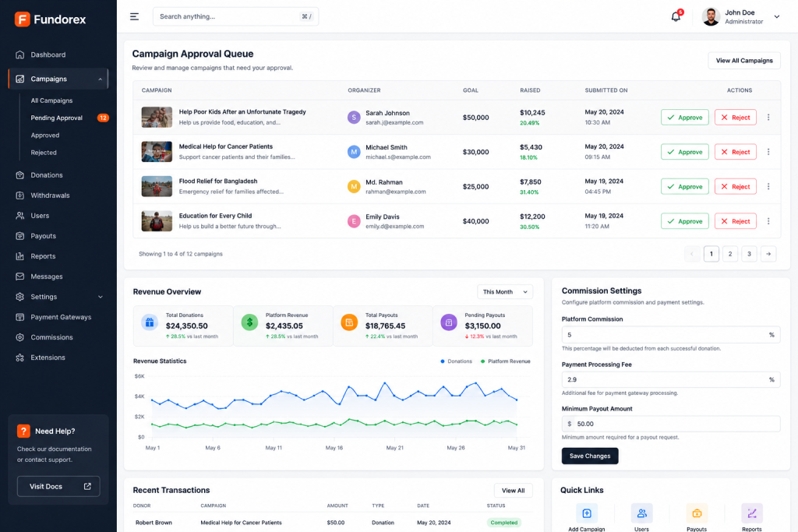Go to pagination page 3
The width and height of the screenshot is (798, 532).
tap(749, 254)
